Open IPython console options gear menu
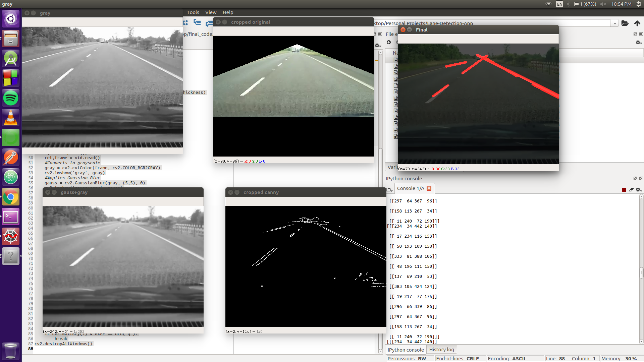 coord(639,190)
